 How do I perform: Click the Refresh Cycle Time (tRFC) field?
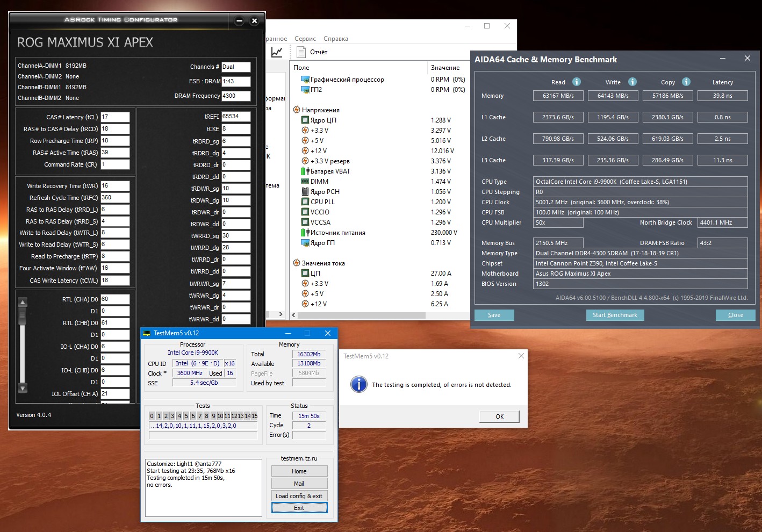point(115,198)
